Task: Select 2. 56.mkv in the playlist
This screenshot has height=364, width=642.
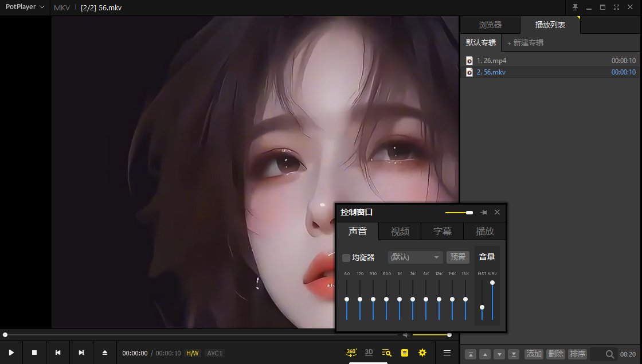Action: tap(551, 72)
